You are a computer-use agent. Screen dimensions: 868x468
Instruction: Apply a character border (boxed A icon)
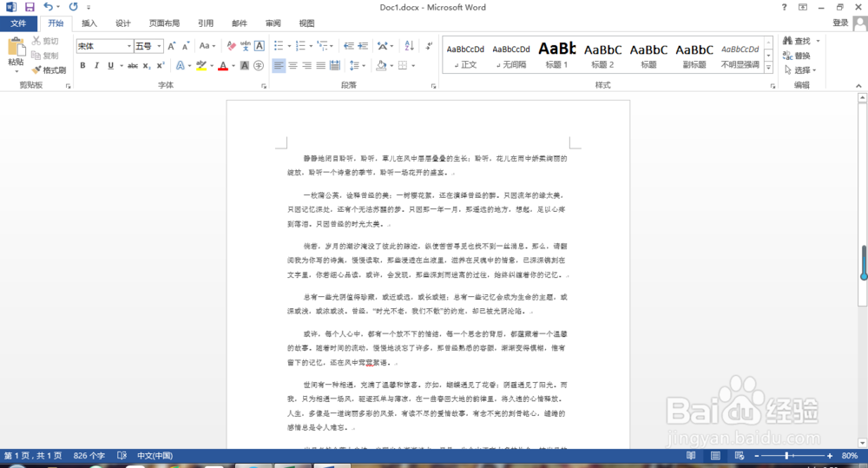click(259, 46)
